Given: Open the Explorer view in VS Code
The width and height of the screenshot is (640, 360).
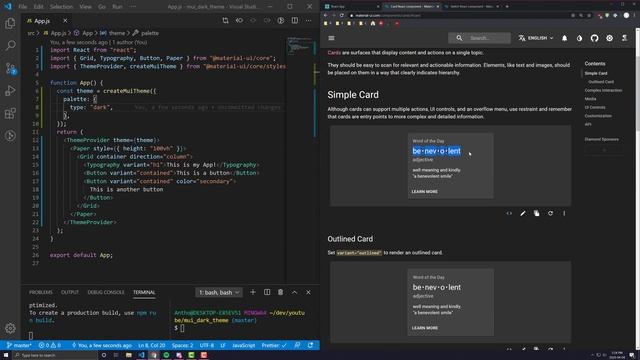Looking at the screenshot, I should coord(10,23).
